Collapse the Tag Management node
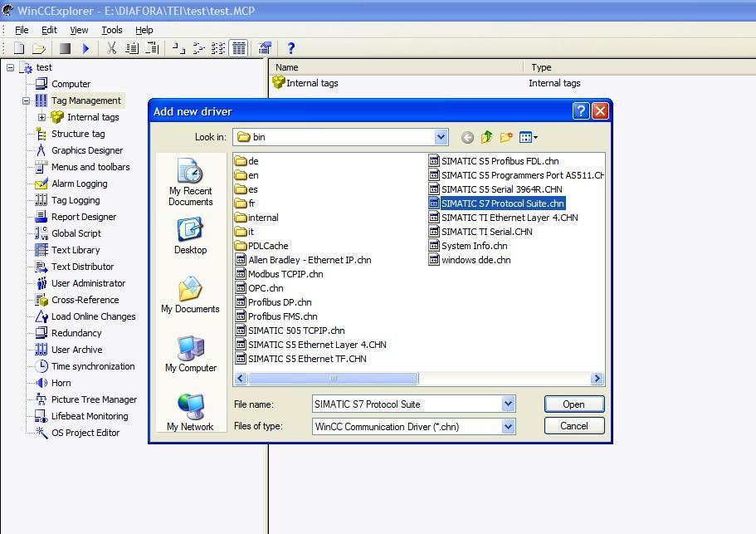This screenshot has height=534, width=756. (x=26, y=100)
